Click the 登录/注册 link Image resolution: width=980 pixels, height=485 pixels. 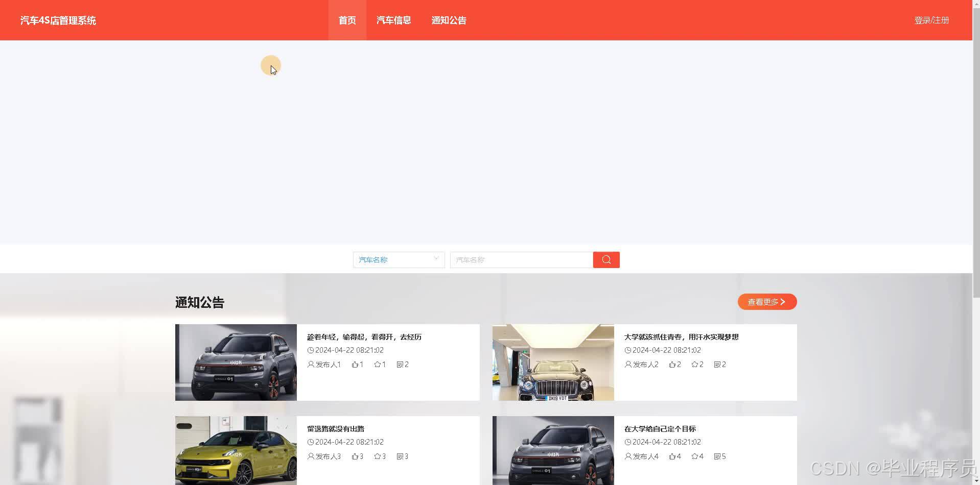[931, 20]
